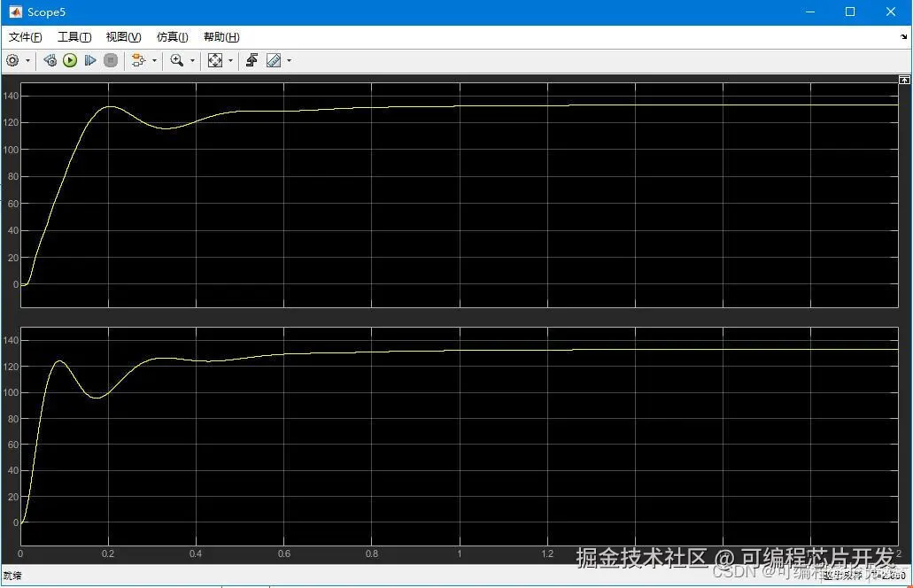The width and height of the screenshot is (913, 588).
Task: Click the 1.2 x-axis tick label
Action: pos(547,553)
